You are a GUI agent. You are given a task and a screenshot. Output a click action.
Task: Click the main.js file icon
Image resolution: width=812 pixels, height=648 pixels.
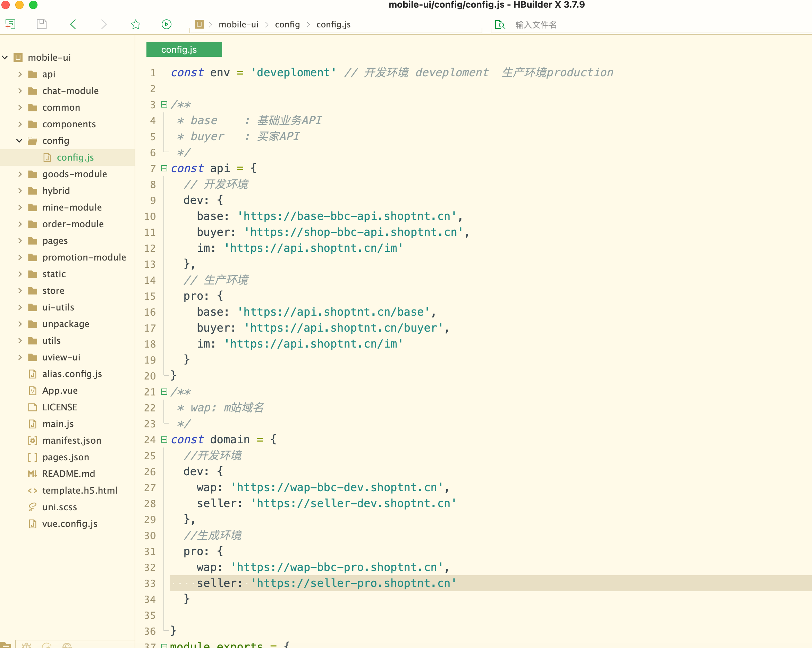tap(33, 424)
